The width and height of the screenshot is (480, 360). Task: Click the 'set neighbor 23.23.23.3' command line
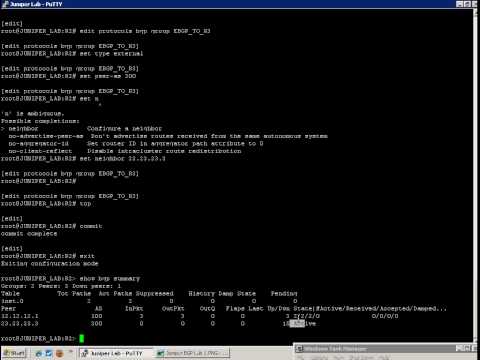(x=83, y=159)
